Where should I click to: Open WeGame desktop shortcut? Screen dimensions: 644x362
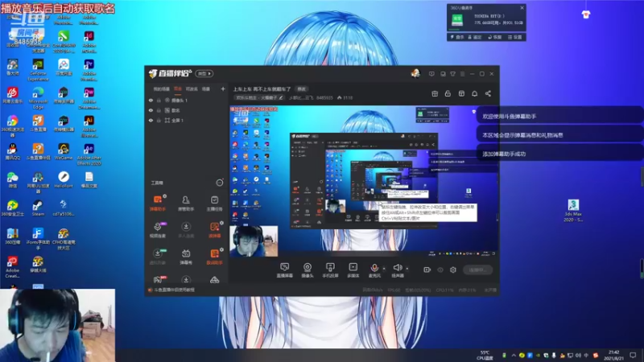click(x=64, y=151)
